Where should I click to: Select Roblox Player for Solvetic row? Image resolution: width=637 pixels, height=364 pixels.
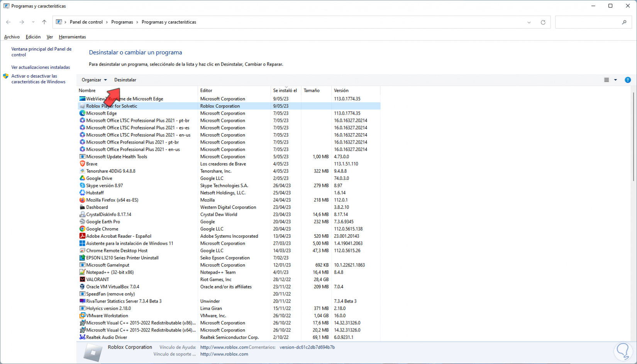click(x=229, y=106)
